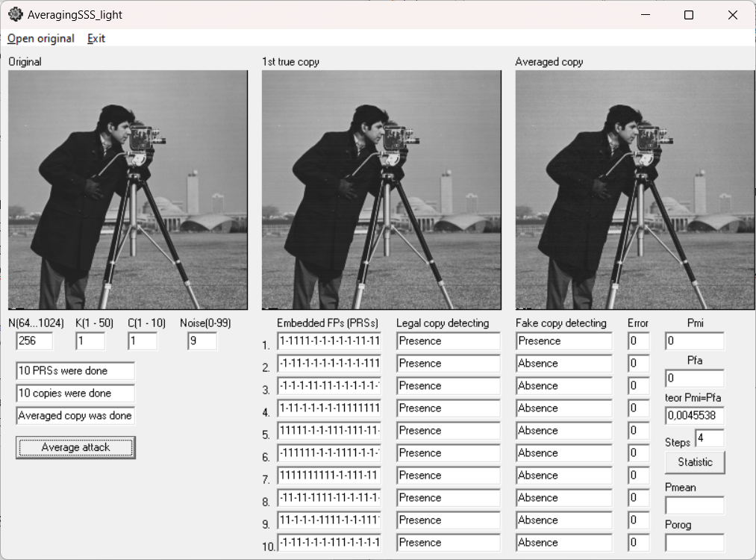Click the Error field in row 3
This screenshot has width=756, height=560.
point(639,386)
